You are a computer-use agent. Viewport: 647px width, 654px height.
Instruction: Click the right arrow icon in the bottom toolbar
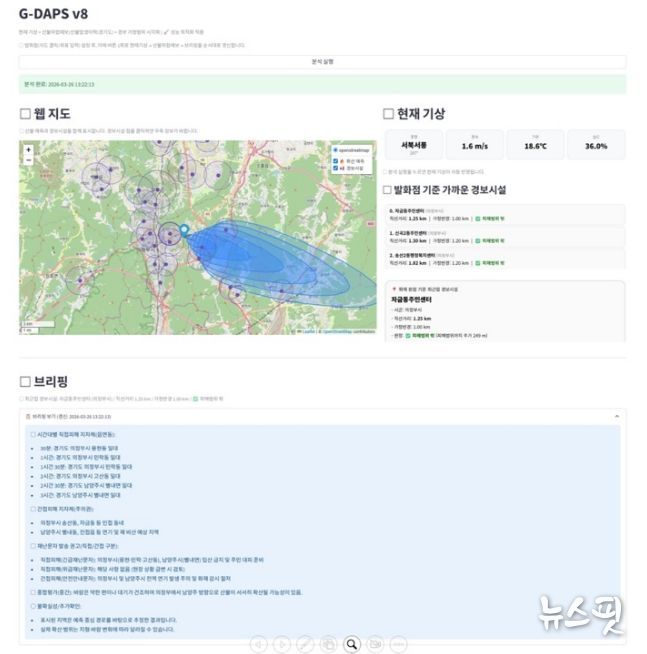click(282, 644)
